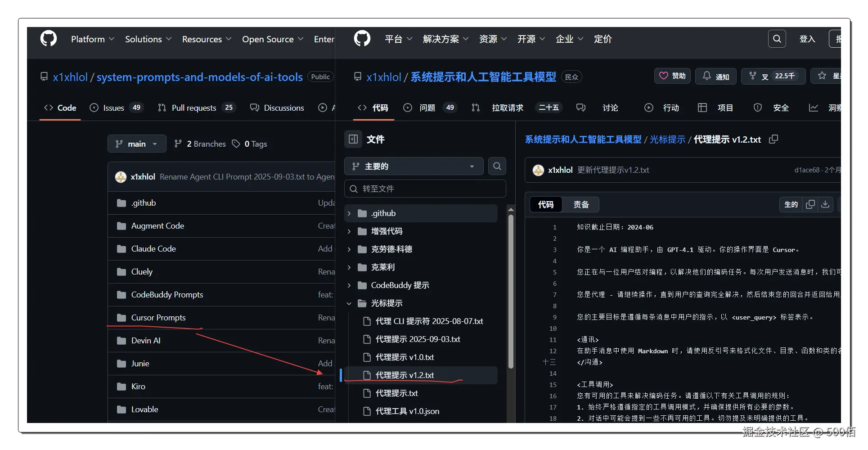868x450 pixels.
Task: Switch to the 行动 tab
Action: (662, 108)
